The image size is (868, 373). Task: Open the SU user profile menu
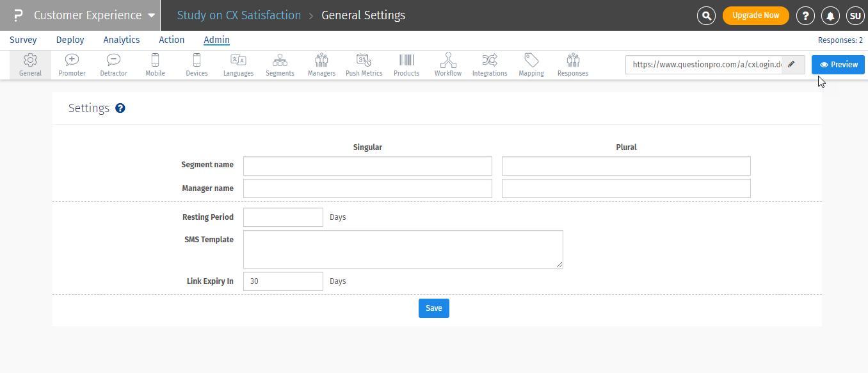click(x=855, y=15)
